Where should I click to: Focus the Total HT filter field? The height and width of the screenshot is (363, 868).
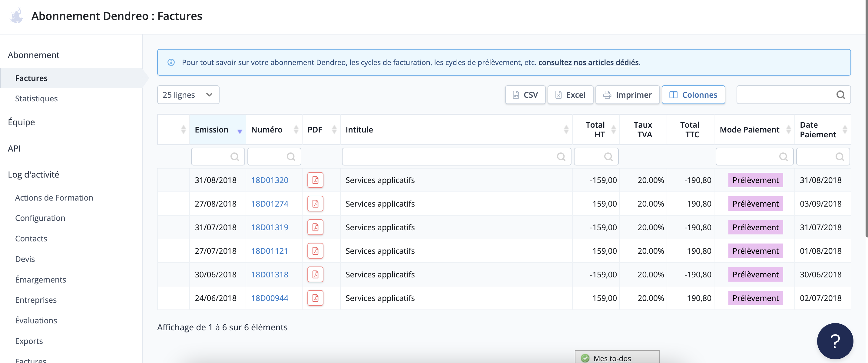pyautogui.click(x=596, y=156)
